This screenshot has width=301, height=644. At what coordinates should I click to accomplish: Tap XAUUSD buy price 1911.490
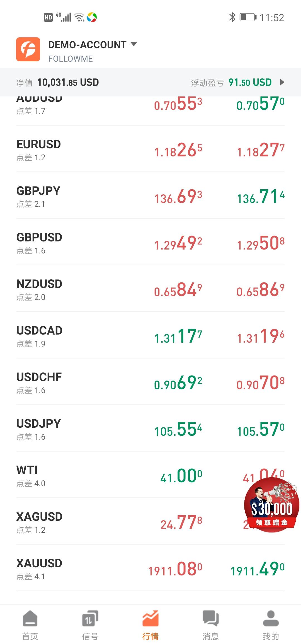pos(258,569)
